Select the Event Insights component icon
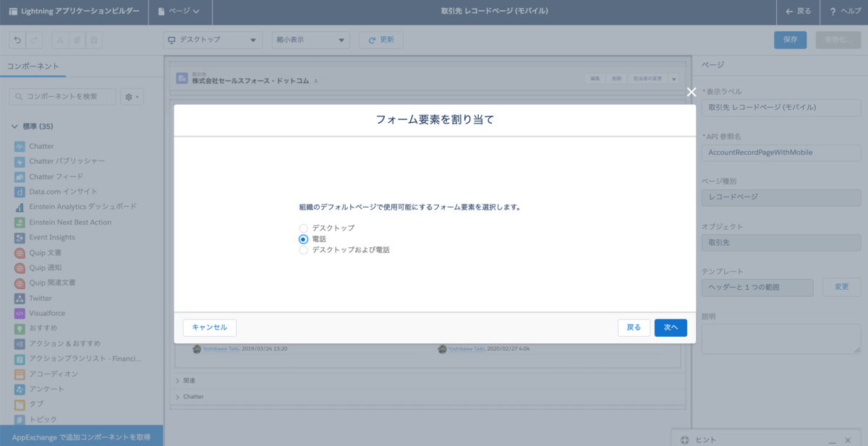This screenshot has height=446, width=868. tap(20, 237)
